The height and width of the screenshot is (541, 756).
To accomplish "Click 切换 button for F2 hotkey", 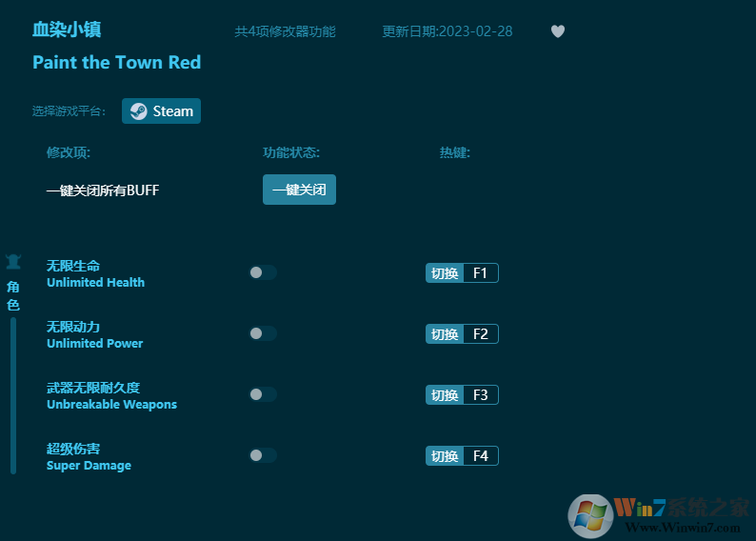I will click(445, 334).
